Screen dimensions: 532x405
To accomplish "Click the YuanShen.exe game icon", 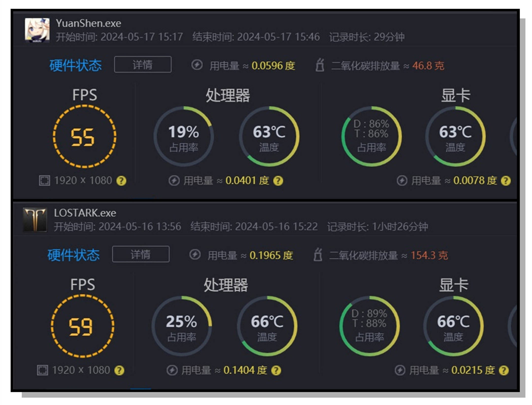I will 37,30.
